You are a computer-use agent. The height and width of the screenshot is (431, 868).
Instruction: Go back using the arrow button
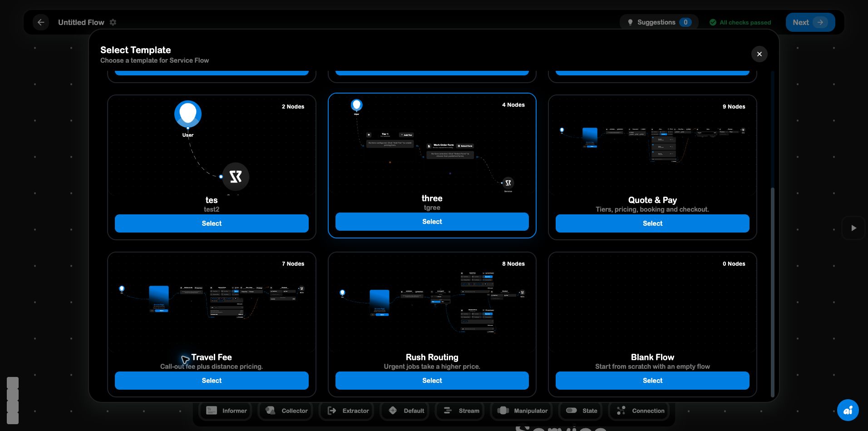41,22
